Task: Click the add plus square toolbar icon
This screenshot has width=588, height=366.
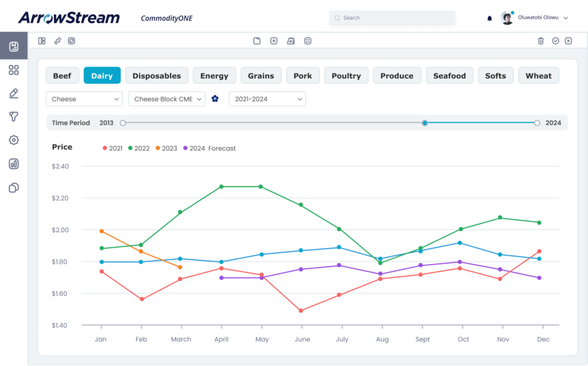Action: [x=274, y=41]
